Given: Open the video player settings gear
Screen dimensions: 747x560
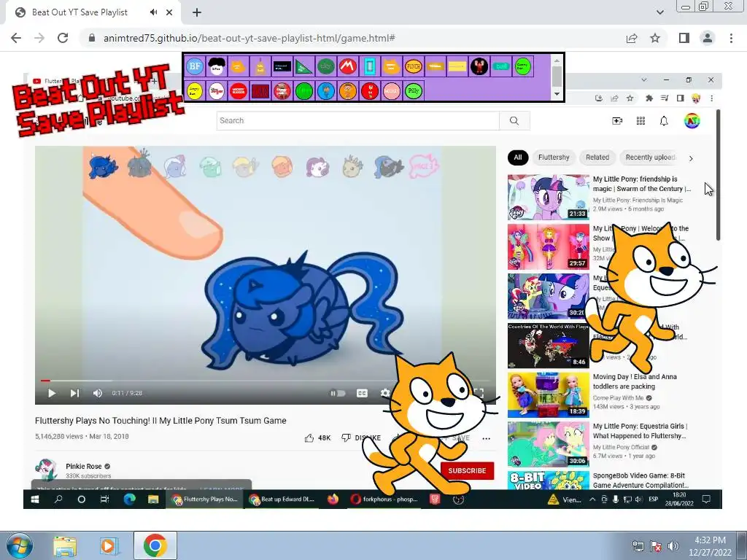Looking at the screenshot, I should pyautogui.click(x=385, y=393).
